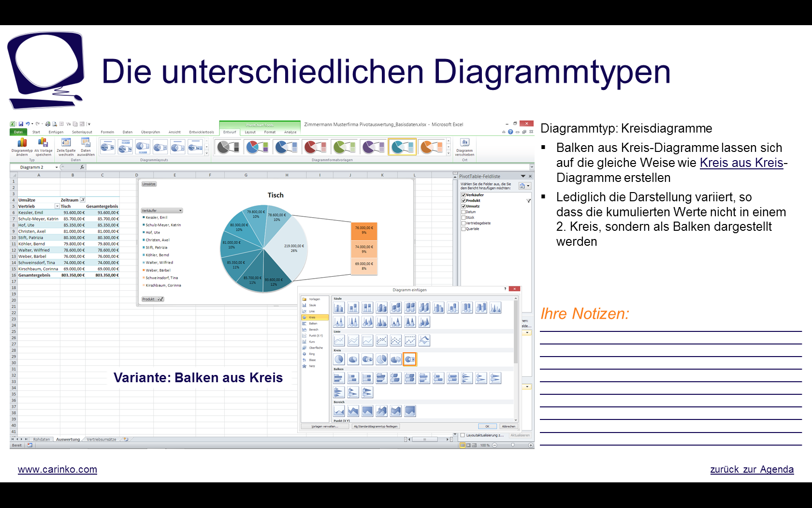This screenshot has width=812, height=508.
Task: Click the Produkt field filter funnel icon
Action: pyautogui.click(x=528, y=201)
